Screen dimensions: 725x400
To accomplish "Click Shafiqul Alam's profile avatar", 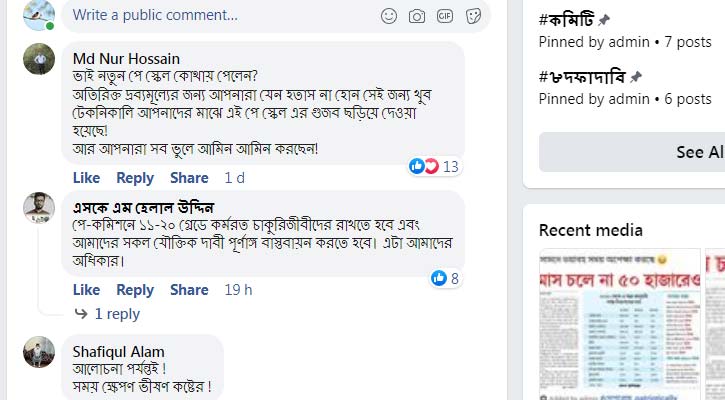I will pyautogui.click(x=39, y=352).
